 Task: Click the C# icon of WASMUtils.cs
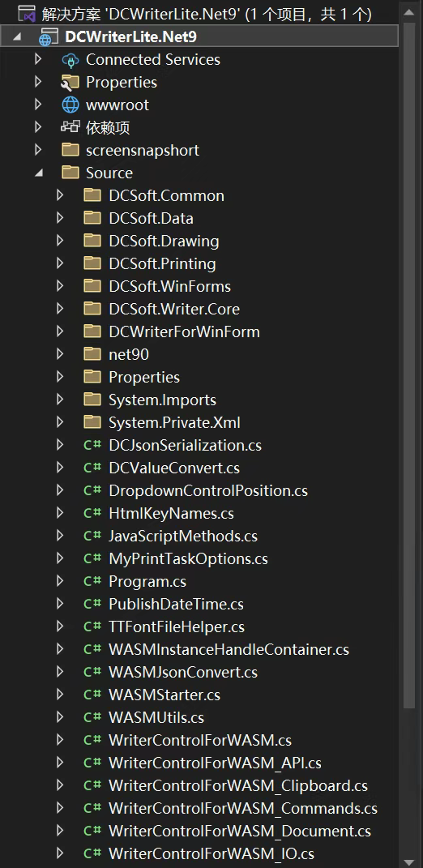pyautogui.click(x=92, y=717)
